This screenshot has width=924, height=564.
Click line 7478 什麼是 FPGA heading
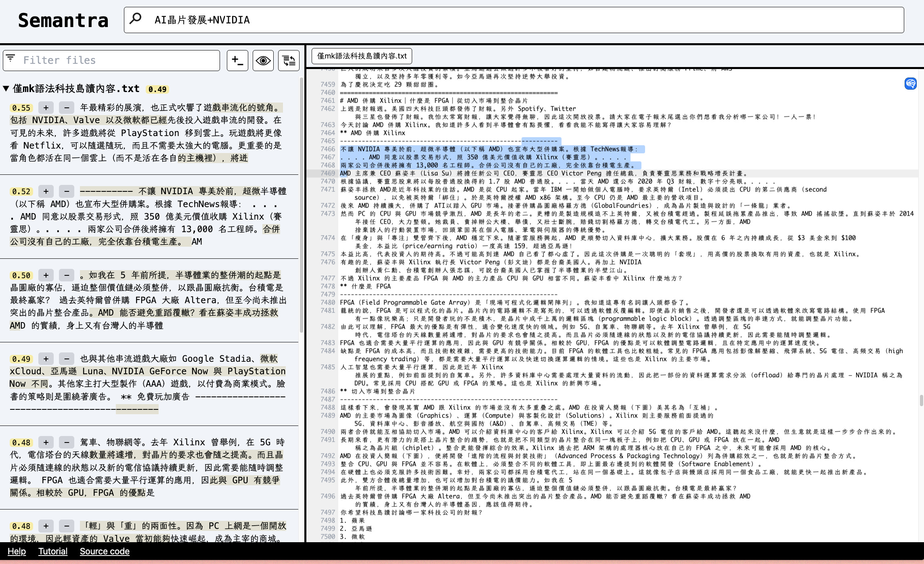(366, 286)
